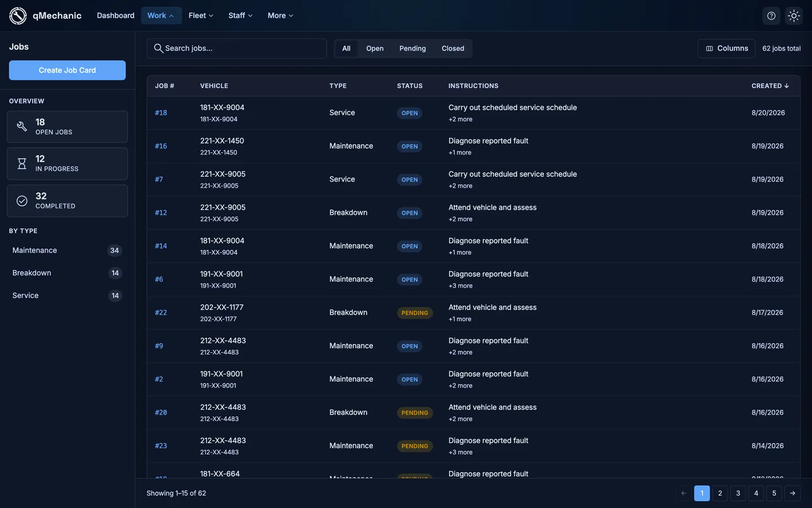This screenshot has height=508, width=812.
Task: Go to page 4
Action: (x=756, y=493)
